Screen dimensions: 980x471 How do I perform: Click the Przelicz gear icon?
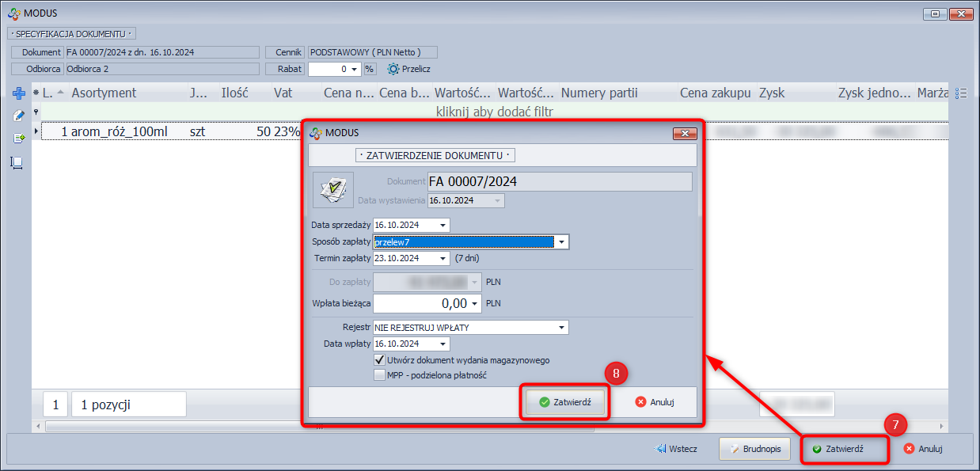point(393,69)
